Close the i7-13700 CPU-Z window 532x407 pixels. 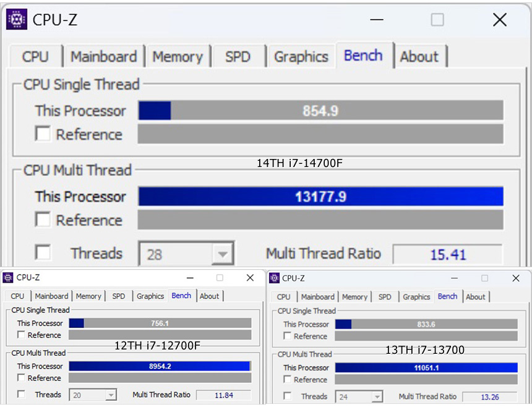515,278
